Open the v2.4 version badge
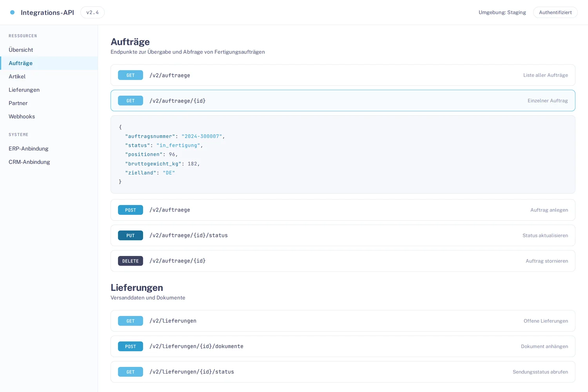 [93, 13]
